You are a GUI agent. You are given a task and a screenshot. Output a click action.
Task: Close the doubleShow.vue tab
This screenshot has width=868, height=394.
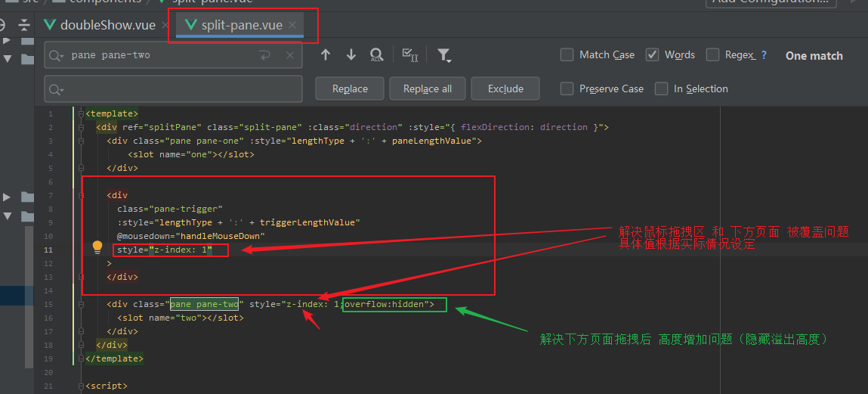click(x=165, y=25)
